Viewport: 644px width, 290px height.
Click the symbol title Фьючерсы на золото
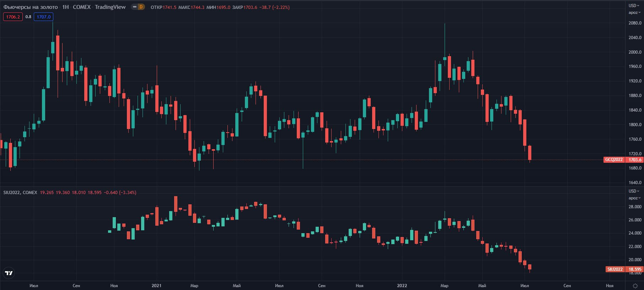coord(31,7)
